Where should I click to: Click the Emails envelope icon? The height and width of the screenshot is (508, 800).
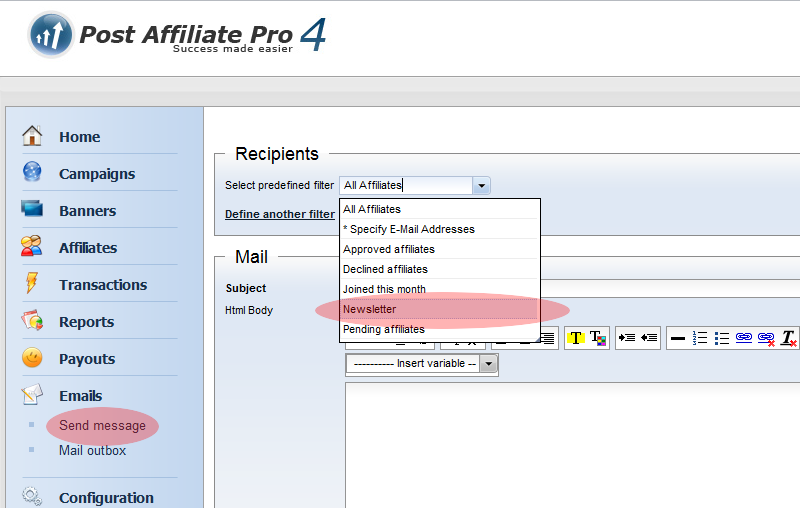tap(32, 394)
